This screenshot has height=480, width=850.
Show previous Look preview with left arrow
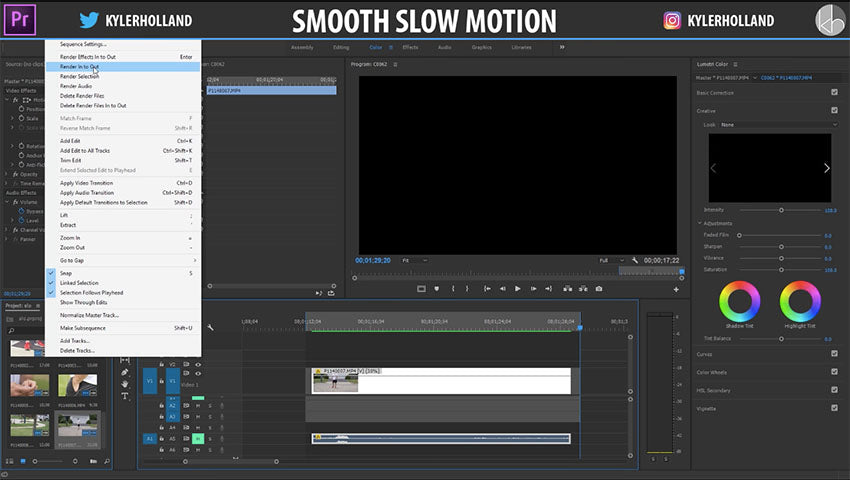pyautogui.click(x=713, y=168)
